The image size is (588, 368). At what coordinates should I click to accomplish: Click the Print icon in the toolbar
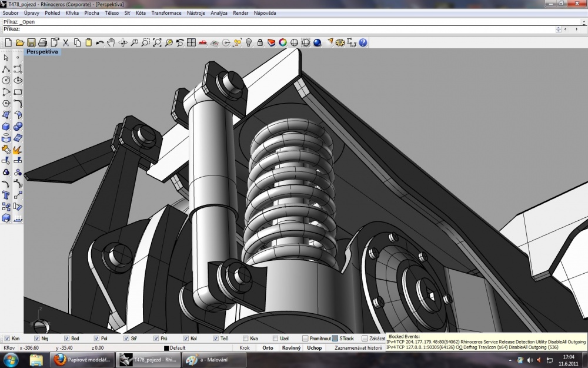pyautogui.click(x=43, y=42)
